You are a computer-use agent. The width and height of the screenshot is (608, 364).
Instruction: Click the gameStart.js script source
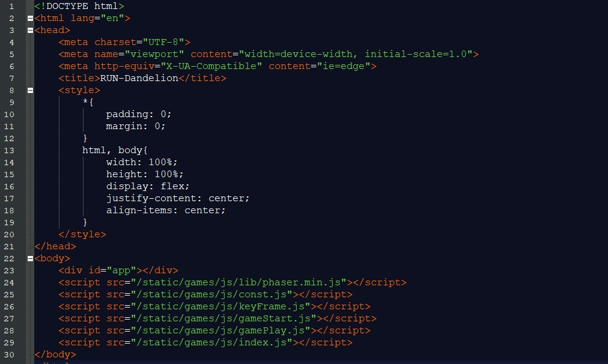coord(223,318)
